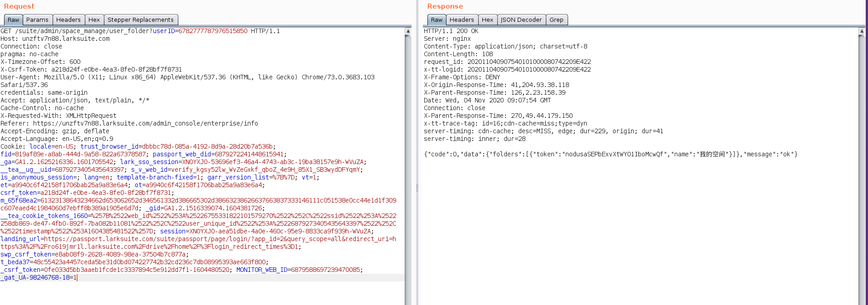
Task: Click the JSON body in the response
Action: coord(610,155)
